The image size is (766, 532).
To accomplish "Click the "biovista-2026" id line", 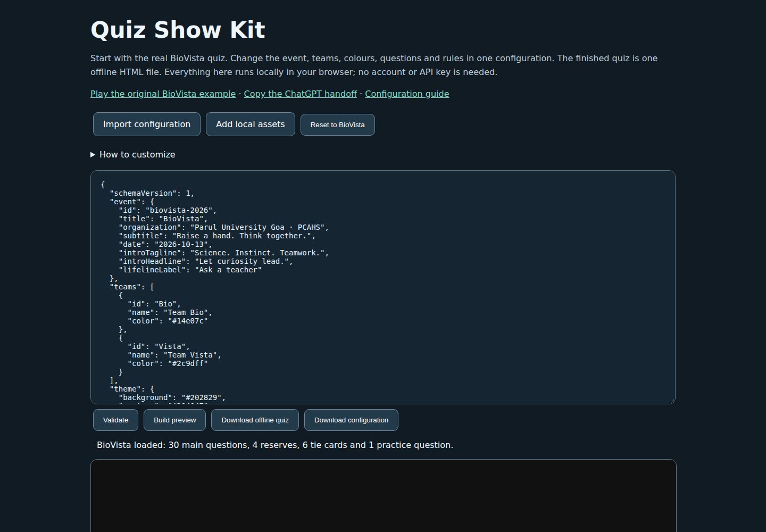I will [168, 210].
